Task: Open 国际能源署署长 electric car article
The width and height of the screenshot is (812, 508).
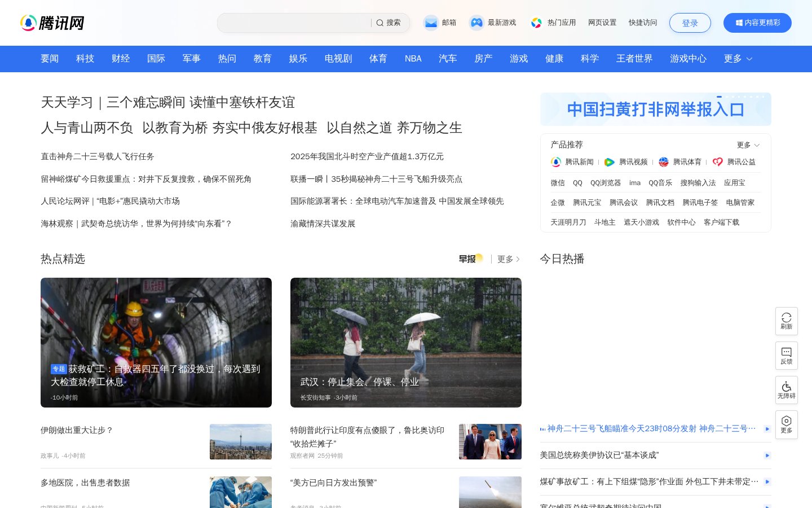Action: tap(397, 201)
